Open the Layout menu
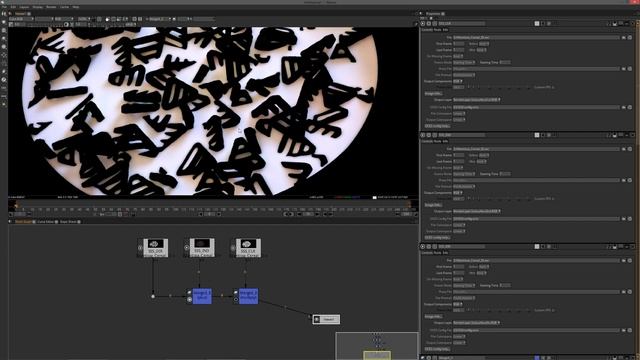The image size is (640, 360). [x=24, y=7]
